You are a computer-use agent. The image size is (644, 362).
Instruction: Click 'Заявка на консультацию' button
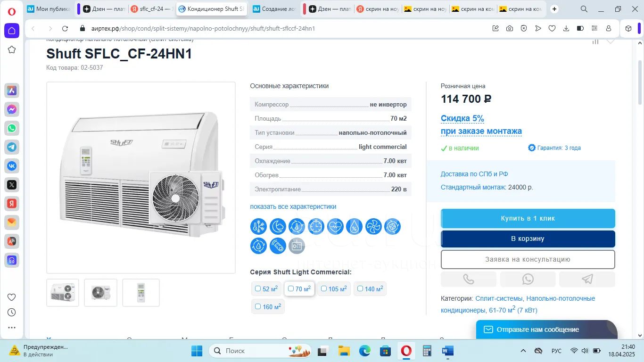(x=528, y=259)
